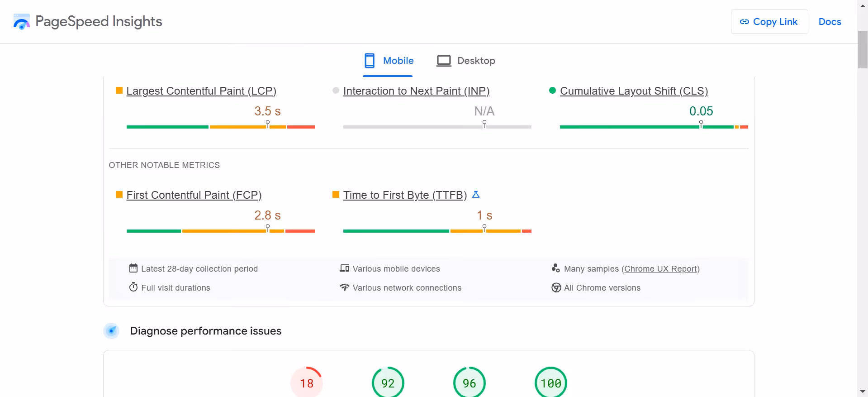
Task: Click the green circle marker next to CLS
Action: pos(552,91)
